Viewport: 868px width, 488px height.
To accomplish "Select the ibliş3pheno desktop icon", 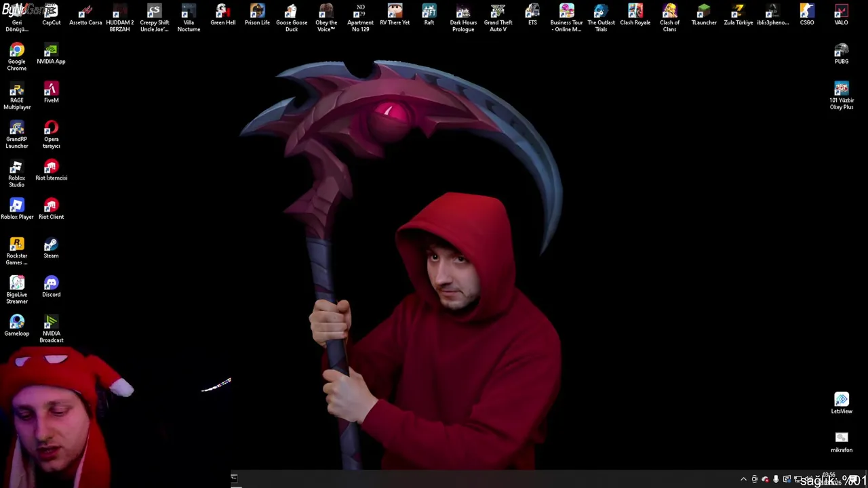I will pos(772,16).
